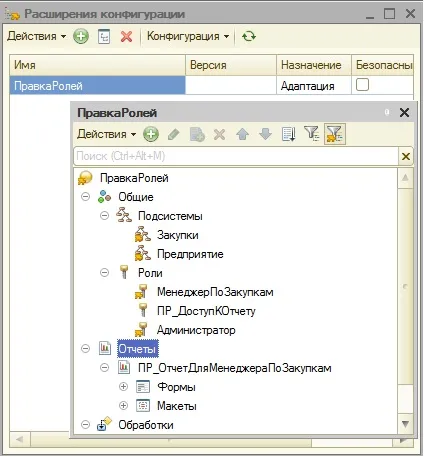Move item up with arrow icon
This screenshot has height=457, width=424.
coord(242,134)
